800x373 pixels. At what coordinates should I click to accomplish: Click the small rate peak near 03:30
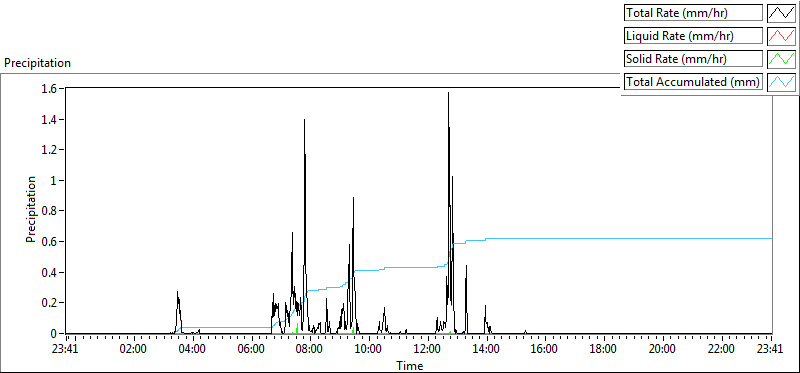pyautogui.click(x=178, y=292)
